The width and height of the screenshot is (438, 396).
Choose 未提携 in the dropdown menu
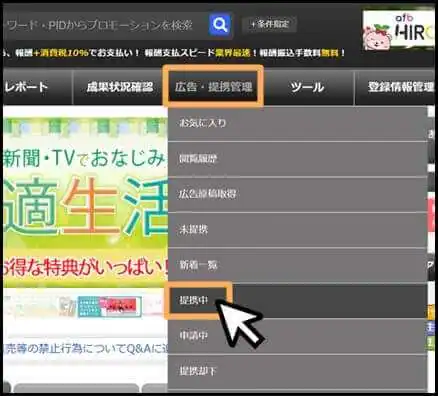(x=297, y=230)
